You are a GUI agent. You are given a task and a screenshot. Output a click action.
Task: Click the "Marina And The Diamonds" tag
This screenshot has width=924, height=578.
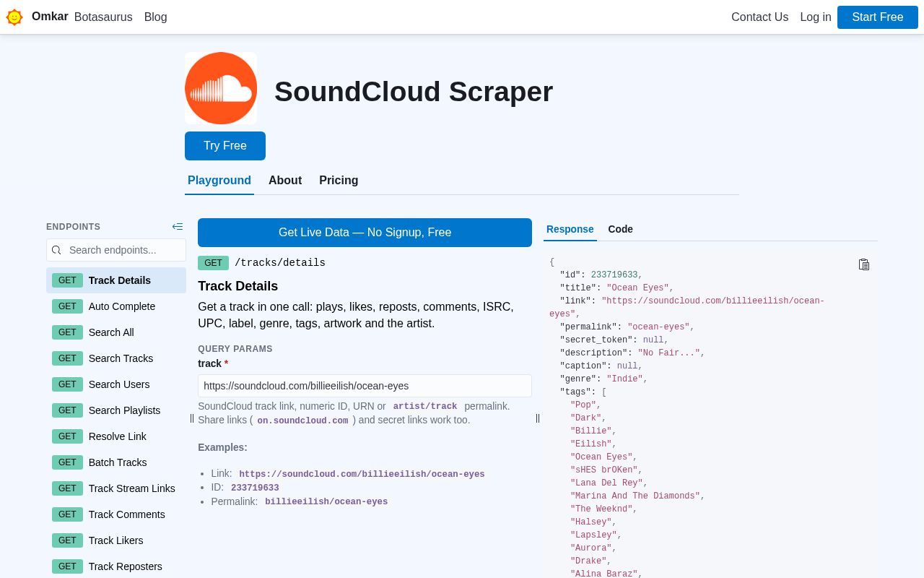(635, 496)
